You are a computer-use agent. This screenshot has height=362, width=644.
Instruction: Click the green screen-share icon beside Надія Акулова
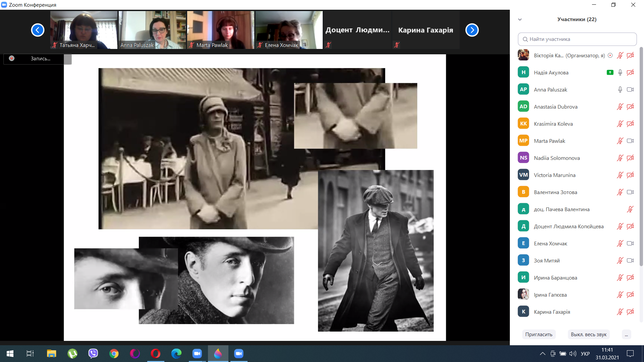pyautogui.click(x=610, y=72)
